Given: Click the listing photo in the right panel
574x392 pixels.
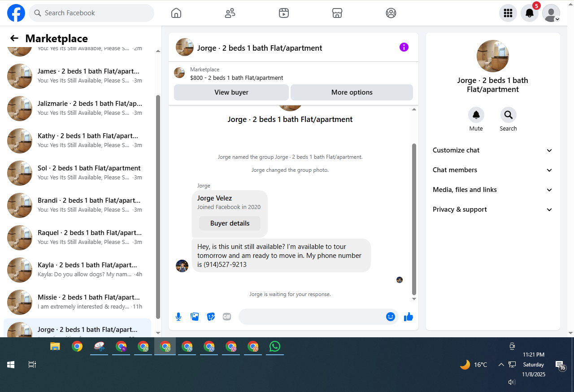Looking at the screenshot, I should pos(493,56).
